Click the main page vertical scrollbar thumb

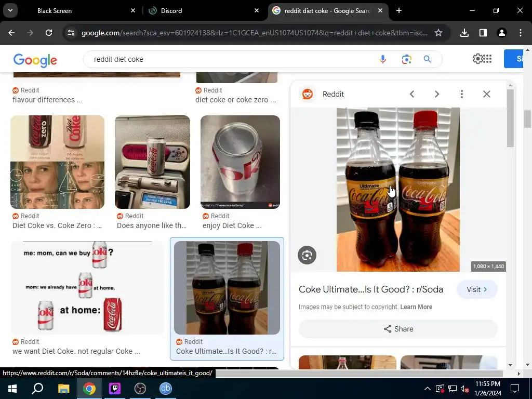[527, 119]
